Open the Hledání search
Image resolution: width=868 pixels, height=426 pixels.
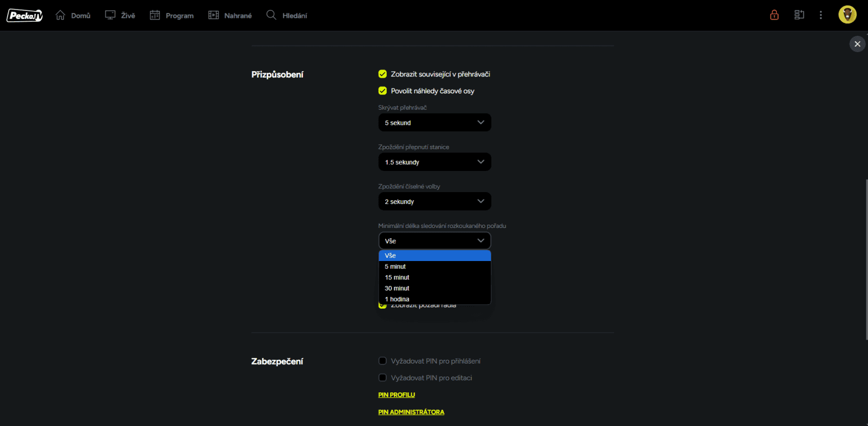click(286, 15)
